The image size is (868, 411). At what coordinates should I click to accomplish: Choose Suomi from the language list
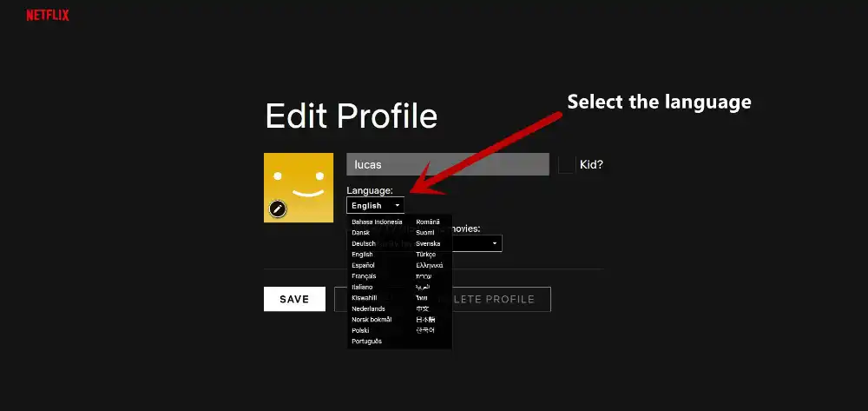(x=425, y=233)
